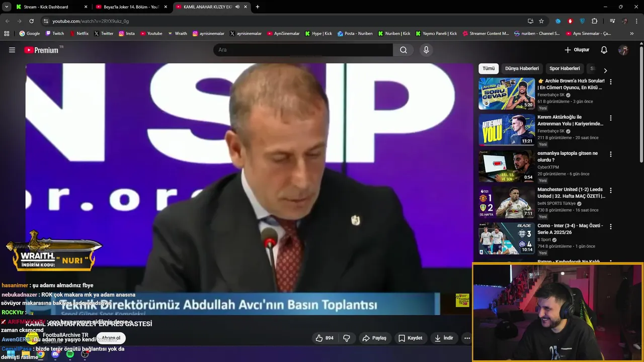
Task: Expand the bookmarks overflow chevron
Action: [x=632, y=34]
